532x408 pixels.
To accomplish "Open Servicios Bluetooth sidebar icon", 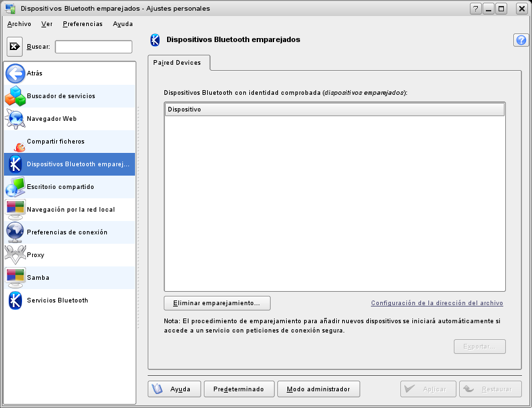I will 15,300.
